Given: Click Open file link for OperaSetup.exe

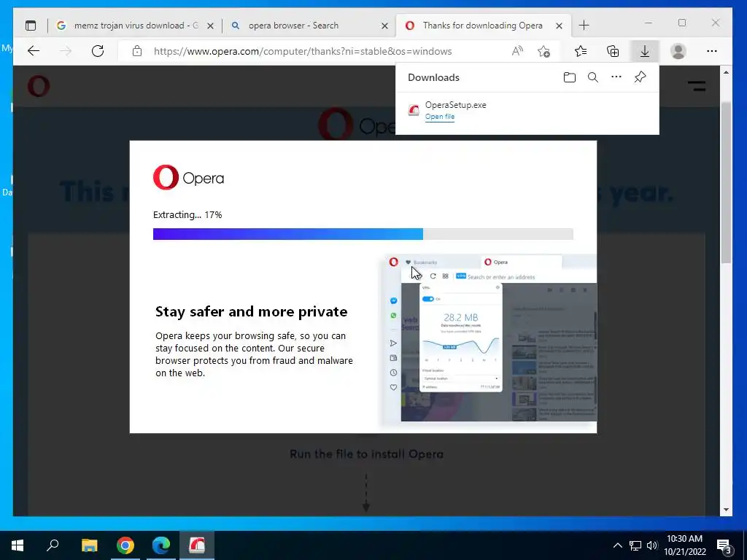Looking at the screenshot, I should [440, 117].
